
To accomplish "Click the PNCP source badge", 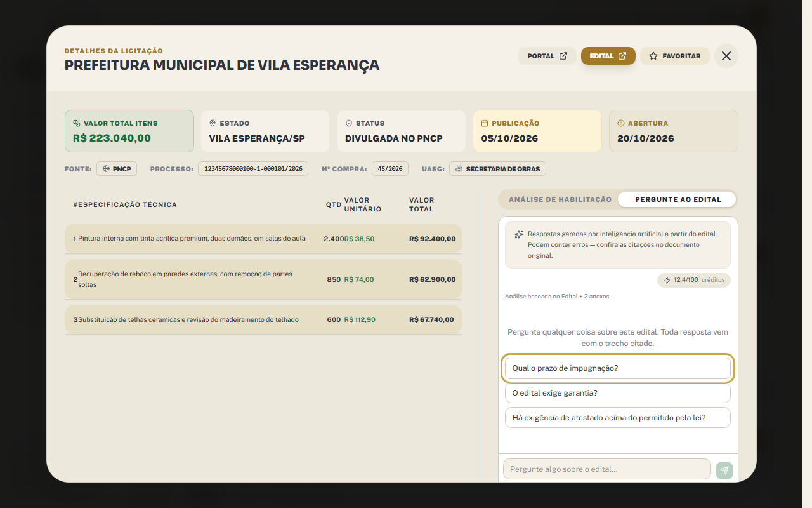I will point(117,169).
